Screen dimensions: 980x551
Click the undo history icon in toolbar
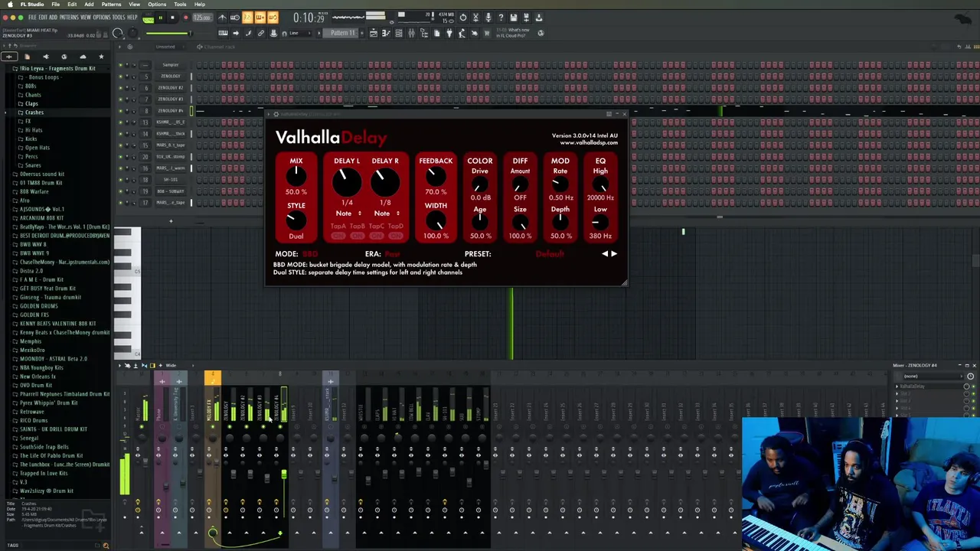(x=463, y=18)
